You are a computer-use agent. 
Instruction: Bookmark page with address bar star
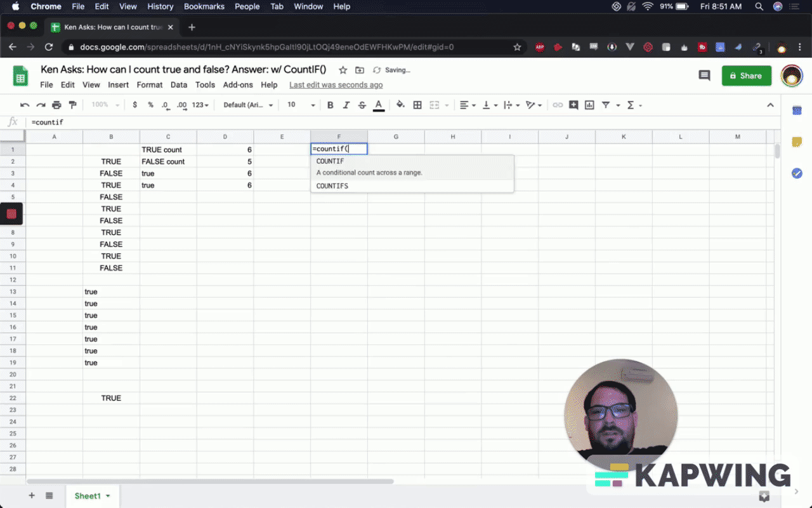point(517,47)
